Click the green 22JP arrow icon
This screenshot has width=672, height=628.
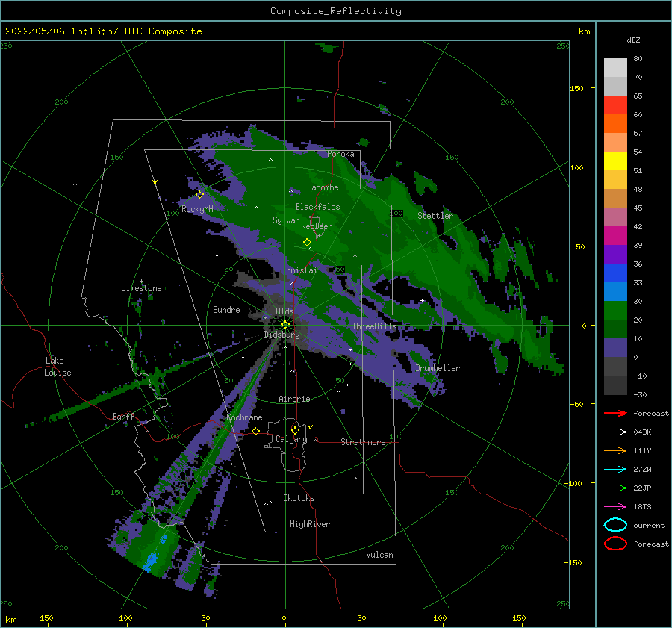coord(615,488)
